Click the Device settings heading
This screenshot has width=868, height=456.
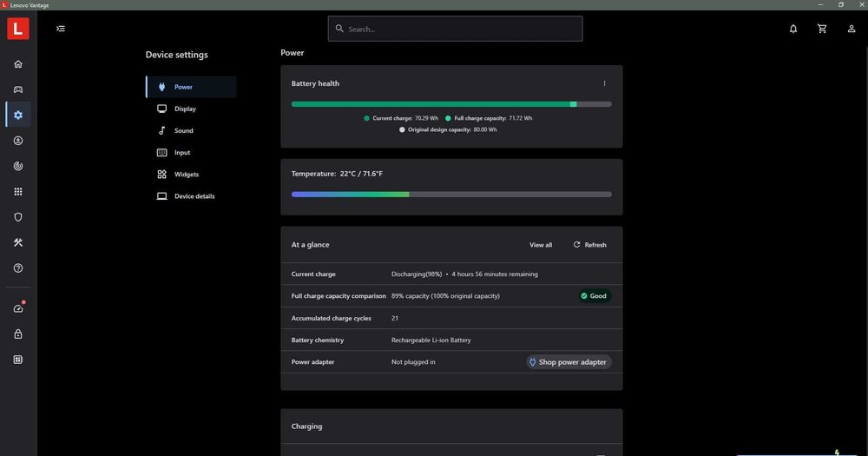(176, 55)
